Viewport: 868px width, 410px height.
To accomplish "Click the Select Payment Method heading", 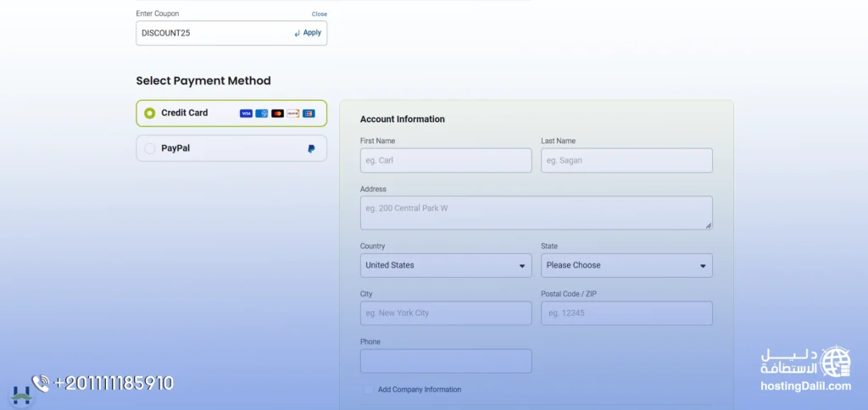I will (x=203, y=80).
